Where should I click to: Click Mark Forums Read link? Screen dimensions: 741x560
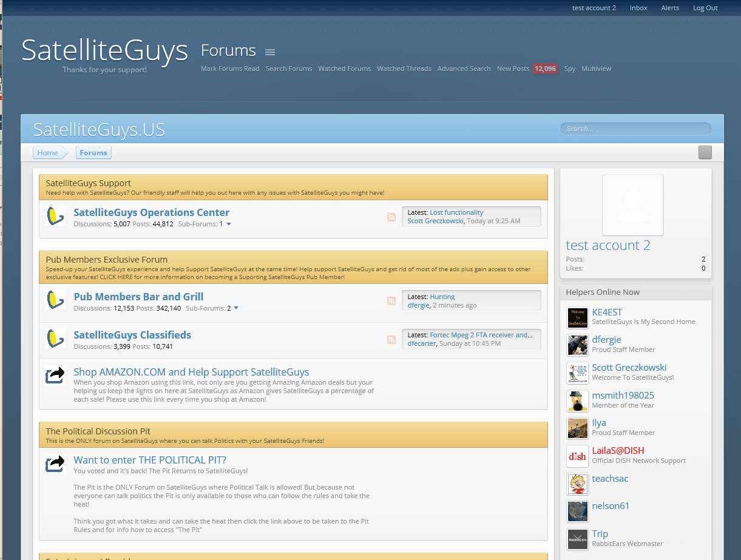230,69
